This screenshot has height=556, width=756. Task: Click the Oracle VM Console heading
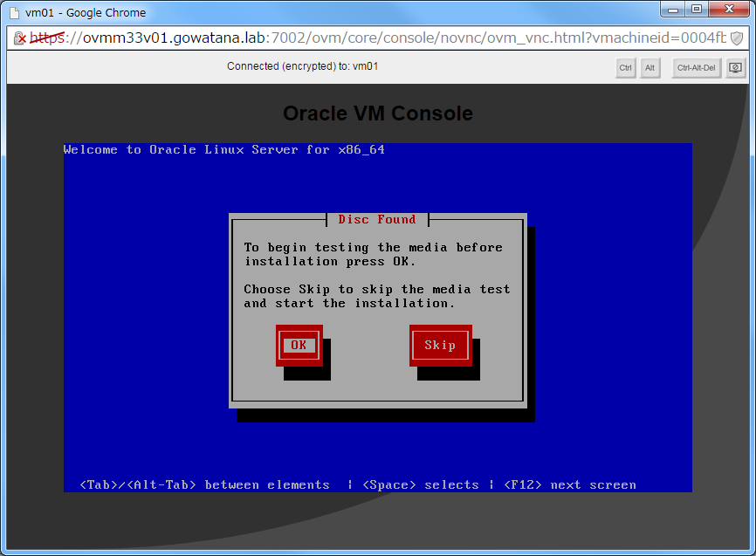pos(377,113)
